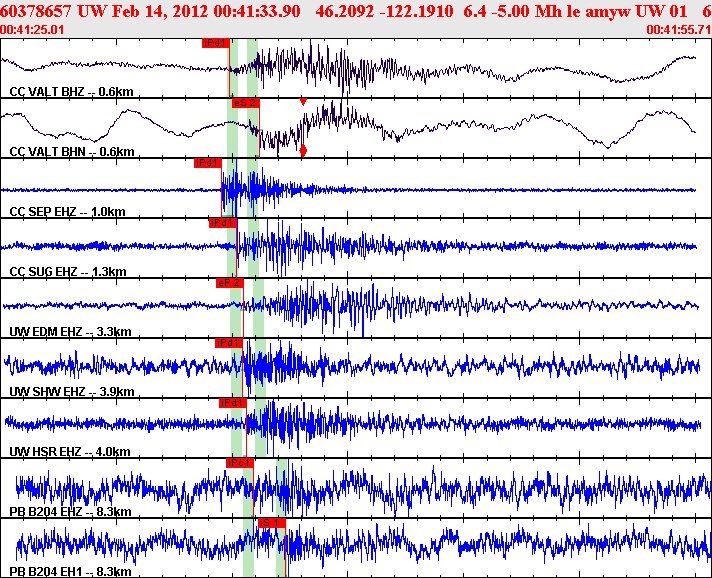Select the iPc1 pick flag on B204 EHZ

point(239,463)
